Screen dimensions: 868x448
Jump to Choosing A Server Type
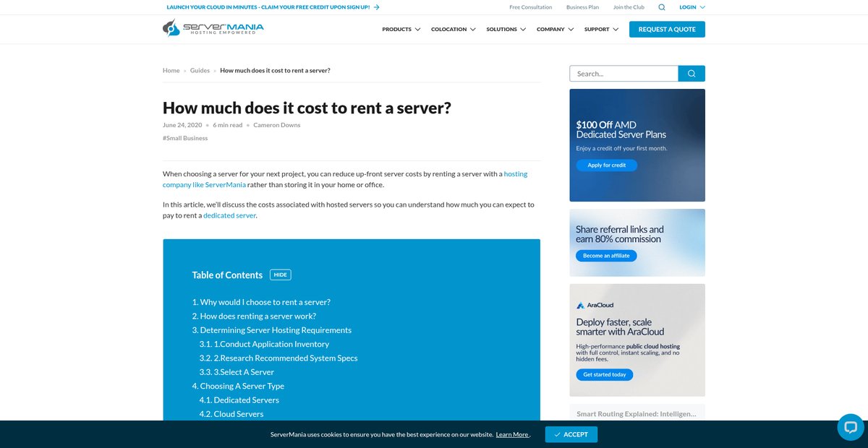(238, 386)
